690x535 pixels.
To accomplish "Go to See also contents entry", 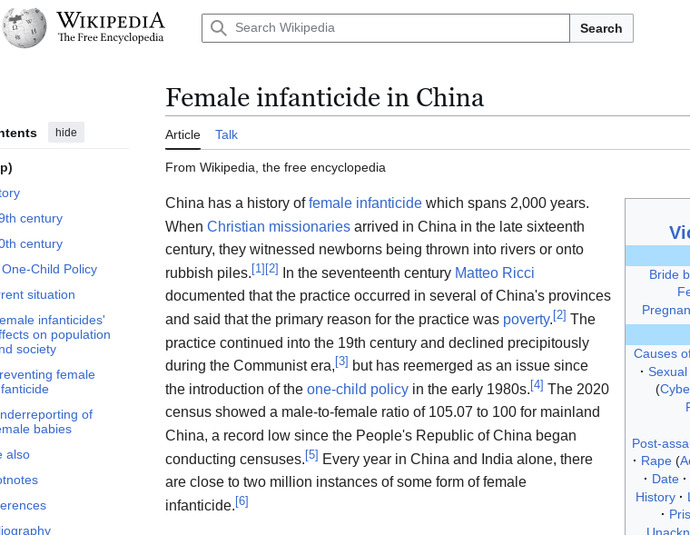I will (15, 454).
